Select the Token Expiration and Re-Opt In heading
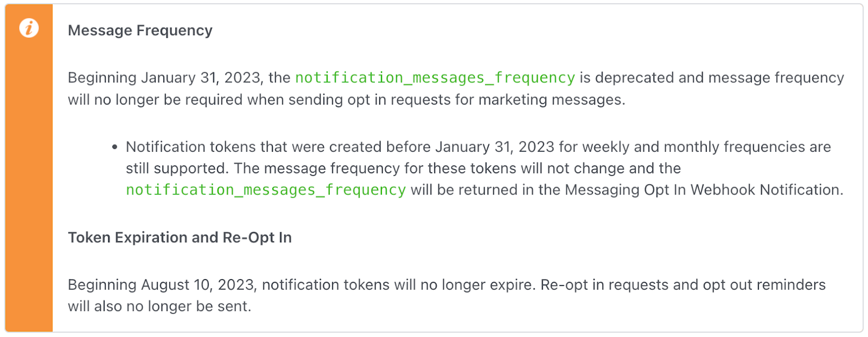Viewport: 868px width, 337px height. pos(180,238)
